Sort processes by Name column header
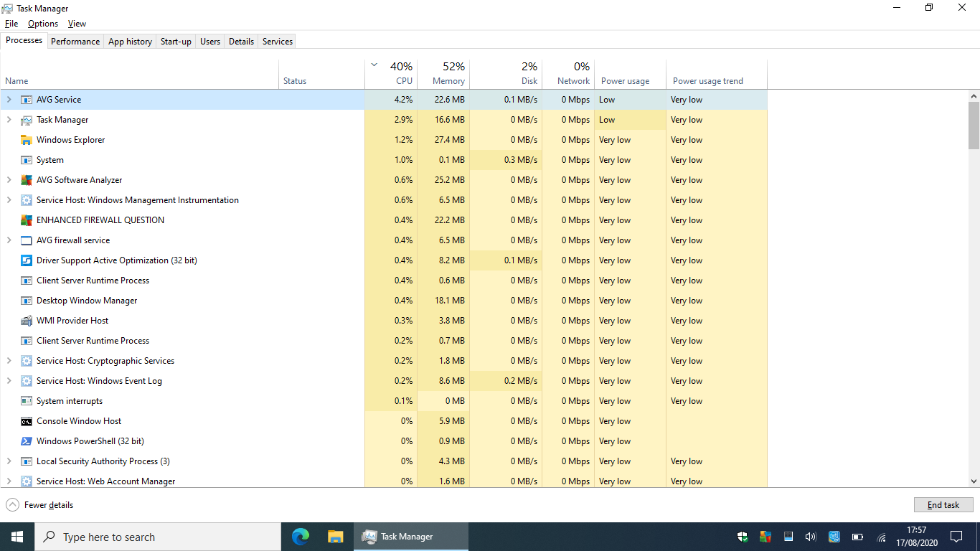 139,73
